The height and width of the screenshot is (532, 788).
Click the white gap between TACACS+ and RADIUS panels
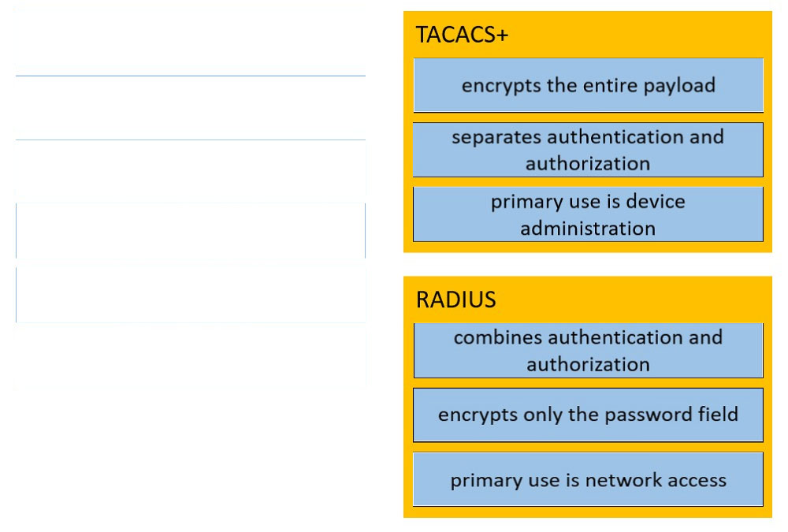click(x=588, y=264)
